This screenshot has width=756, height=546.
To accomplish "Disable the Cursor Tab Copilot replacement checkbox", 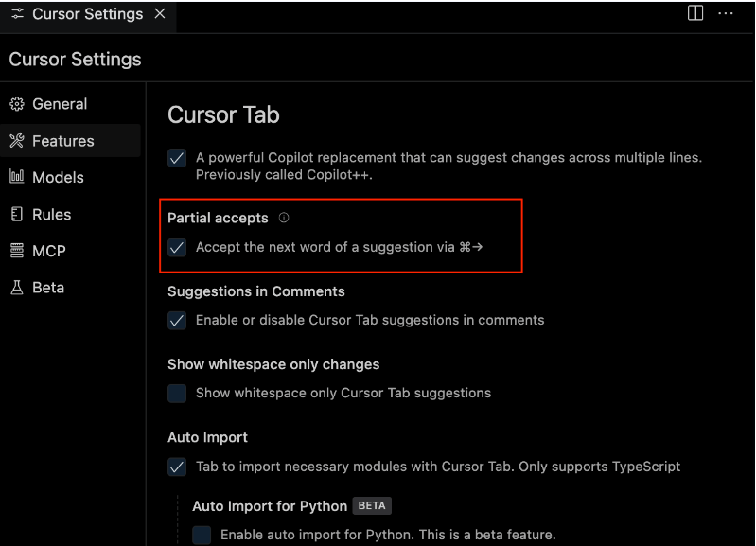I will click(x=177, y=158).
